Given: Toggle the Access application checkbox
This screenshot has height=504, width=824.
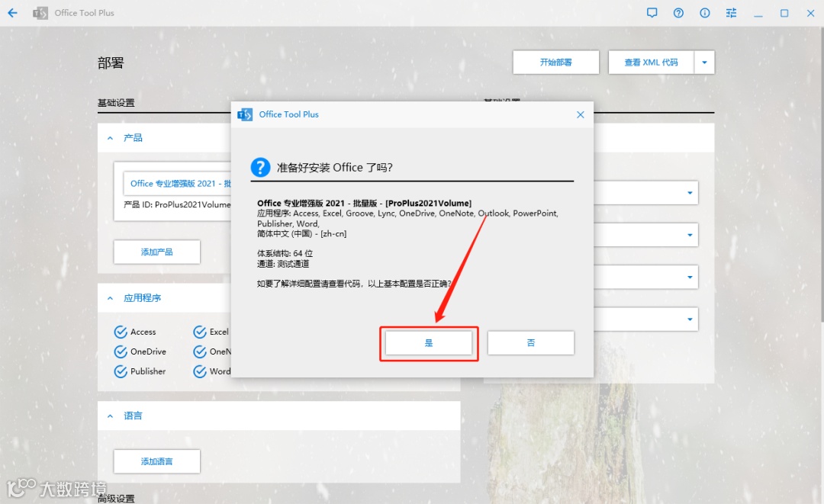Looking at the screenshot, I should (x=121, y=332).
